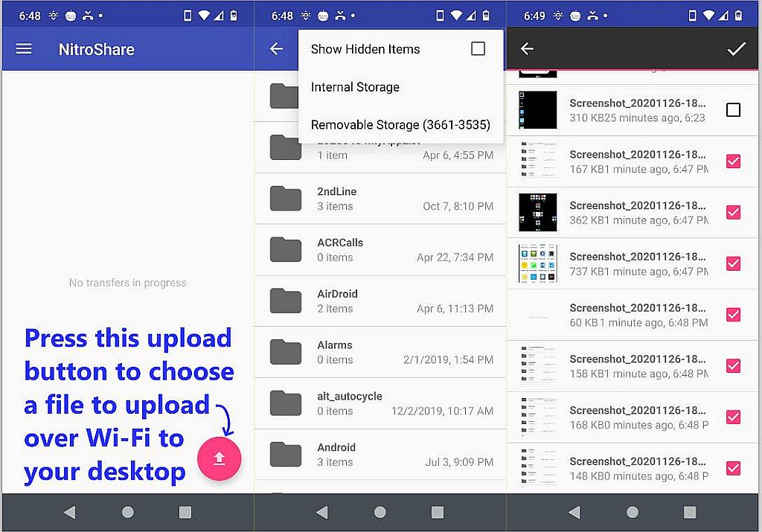Select the Show Hidden Items menu entry
The height and width of the screenshot is (532, 762).
pyautogui.click(x=400, y=49)
